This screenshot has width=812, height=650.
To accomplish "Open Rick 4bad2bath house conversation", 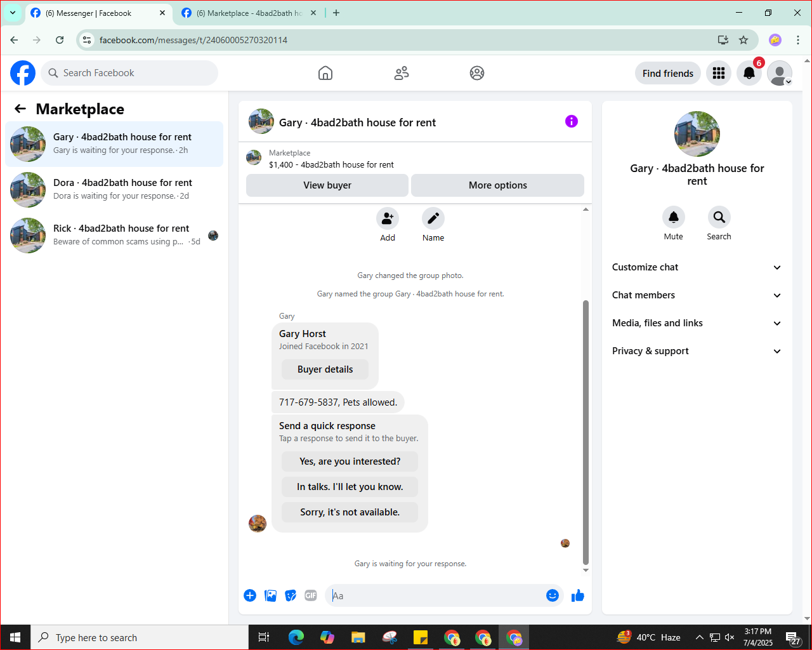I will [114, 235].
